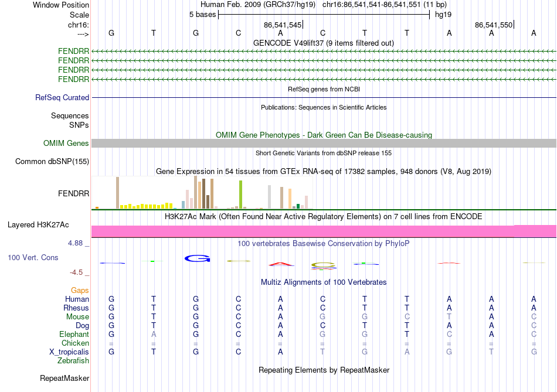Click the pink H3K27Ac signal band
Image resolution: width=557 pixels, height=392 pixels.
point(324,231)
